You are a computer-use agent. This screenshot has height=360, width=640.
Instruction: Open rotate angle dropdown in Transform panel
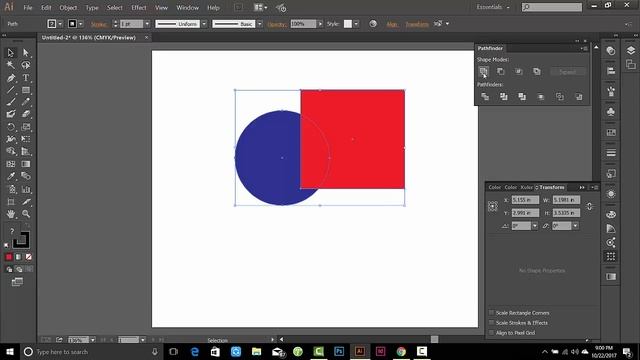[535, 226]
